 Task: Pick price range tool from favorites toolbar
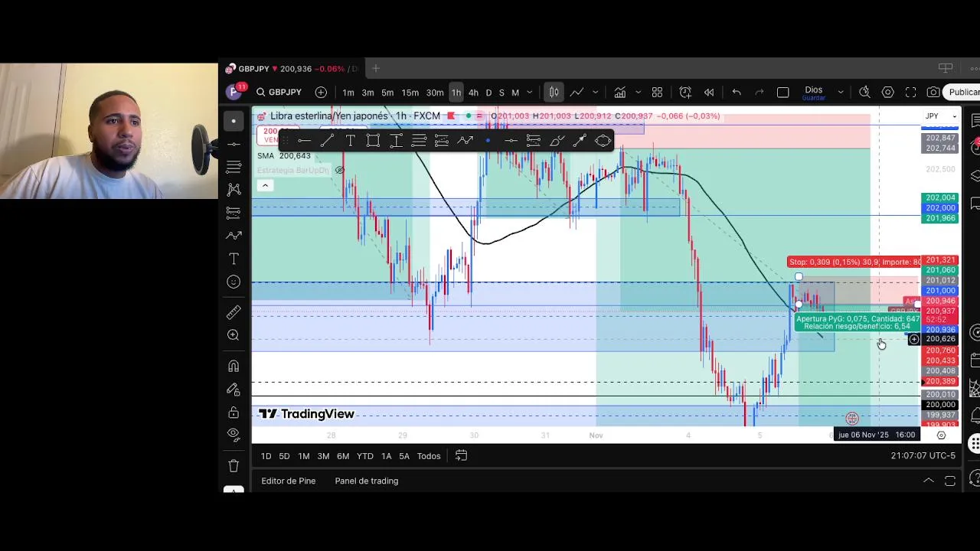(396, 140)
